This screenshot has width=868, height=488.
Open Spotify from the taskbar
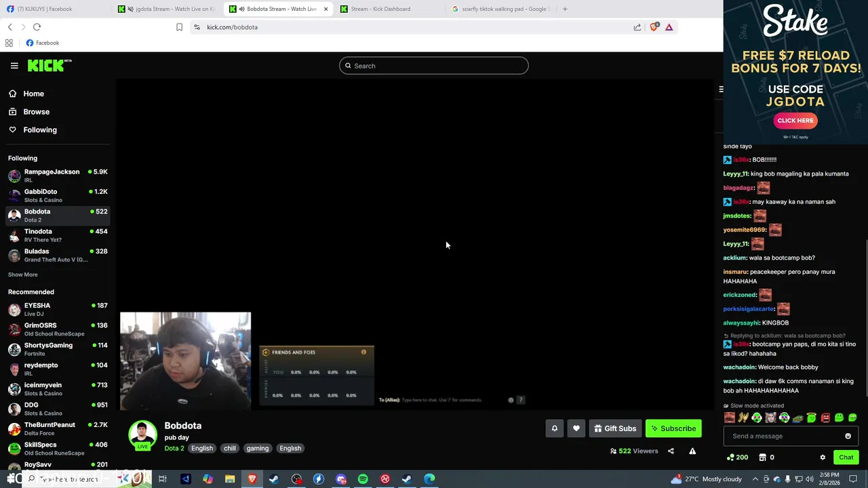(363, 479)
